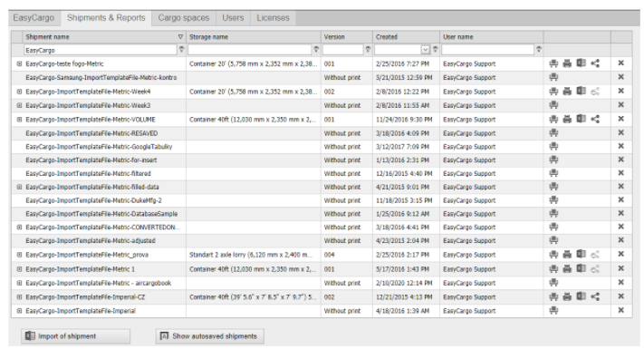Image resolution: width=644 pixels, height=349 pixels.
Task: Export Metric-Week4 shipment to Excel
Action: [x=581, y=91]
